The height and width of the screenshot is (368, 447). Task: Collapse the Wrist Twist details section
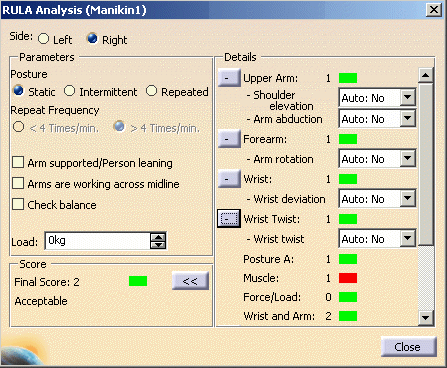229,219
